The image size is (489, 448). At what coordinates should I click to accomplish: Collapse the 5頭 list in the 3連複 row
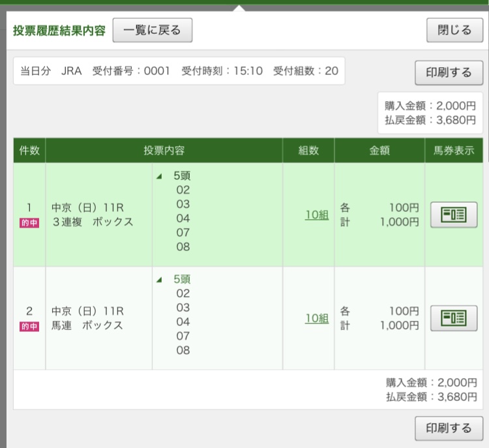tap(160, 176)
